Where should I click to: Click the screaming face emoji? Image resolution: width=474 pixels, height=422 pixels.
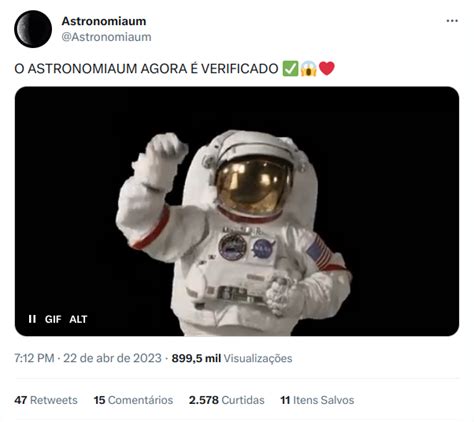(x=309, y=69)
